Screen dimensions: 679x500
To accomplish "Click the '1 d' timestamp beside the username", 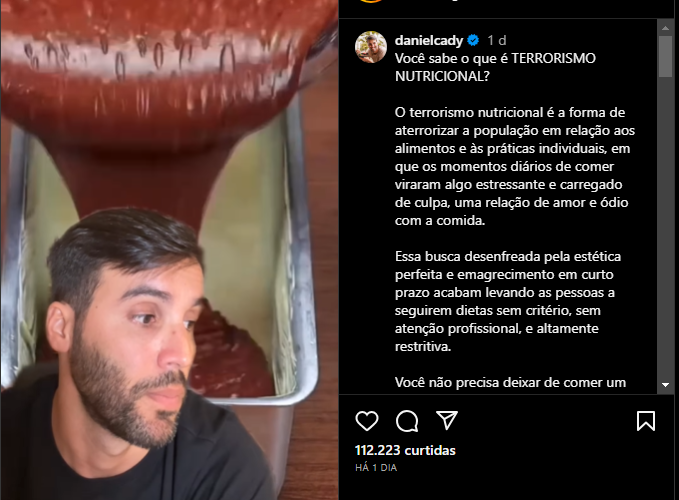I will click(x=497, y=40).
